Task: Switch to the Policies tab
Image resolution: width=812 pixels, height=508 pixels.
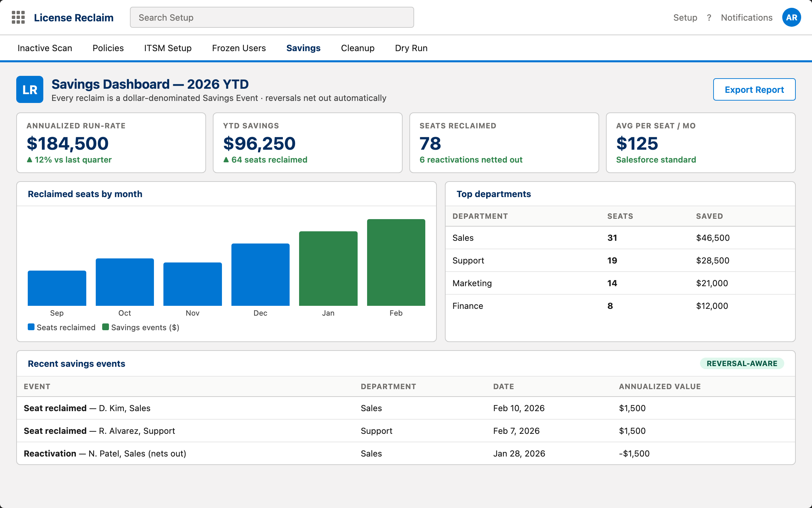Action: click(x=108, y=48)
